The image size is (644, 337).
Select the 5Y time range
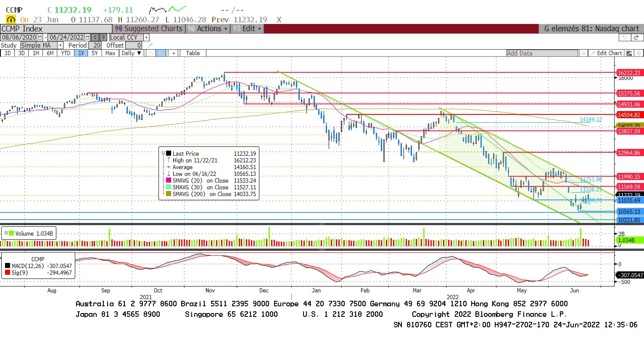(x=95, y=53)
